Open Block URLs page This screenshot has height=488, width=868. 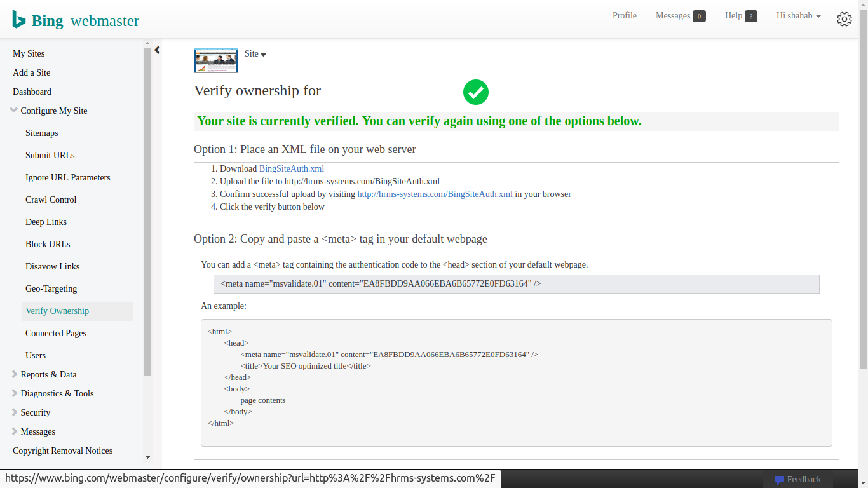(x=48, y=244)
